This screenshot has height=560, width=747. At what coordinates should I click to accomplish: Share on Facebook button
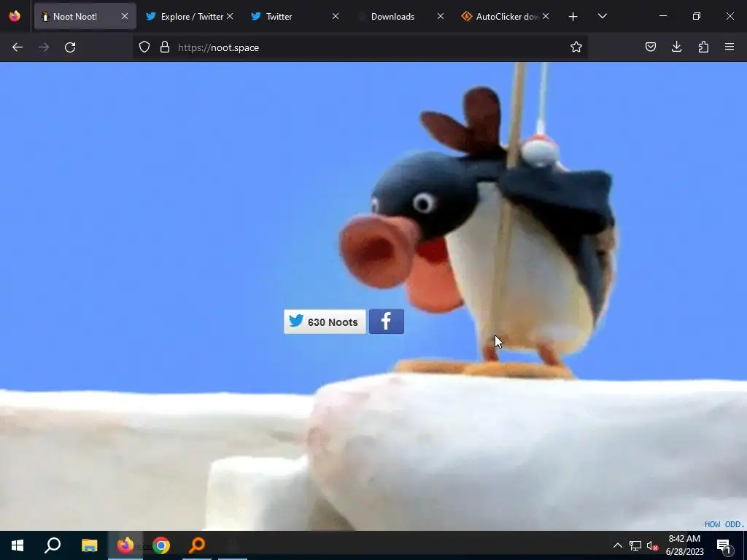[x=387, y=322]
